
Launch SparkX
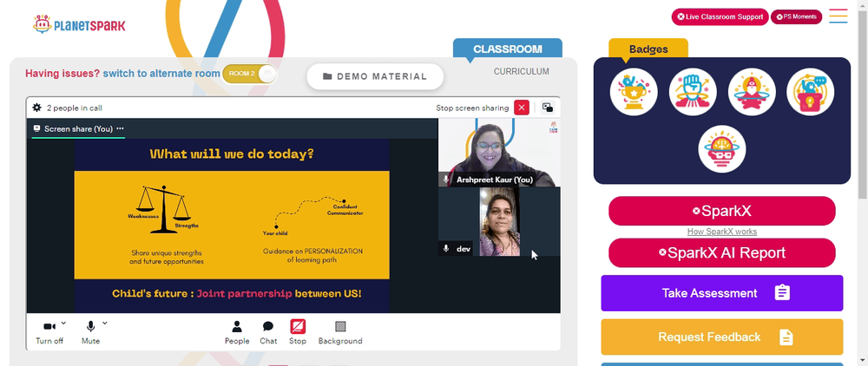tap(722, 211)
